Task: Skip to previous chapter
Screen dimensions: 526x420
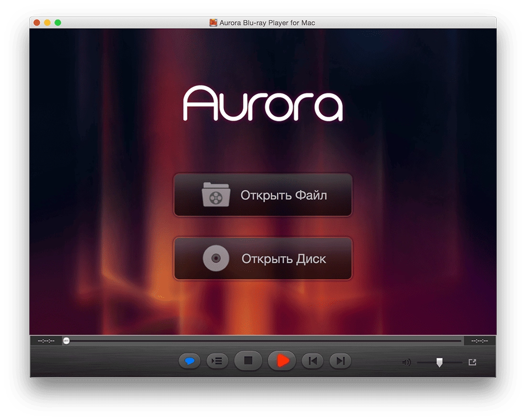Action: click(313, 361)
